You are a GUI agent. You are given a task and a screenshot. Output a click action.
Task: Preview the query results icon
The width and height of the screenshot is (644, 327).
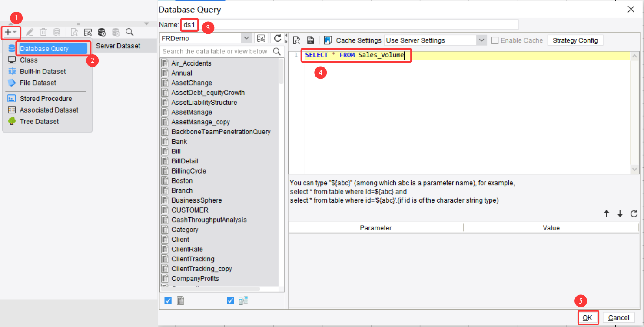point(296,40)
